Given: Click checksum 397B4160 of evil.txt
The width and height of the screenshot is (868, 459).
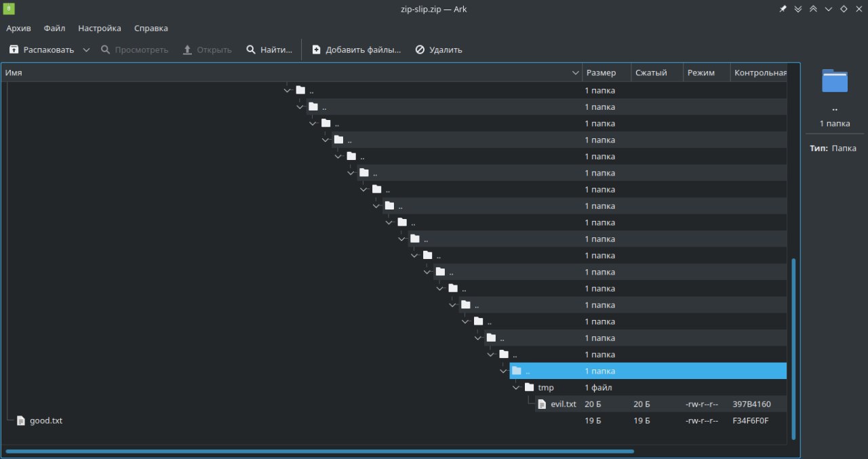Looking at the screenshot, I should point(751,404).
